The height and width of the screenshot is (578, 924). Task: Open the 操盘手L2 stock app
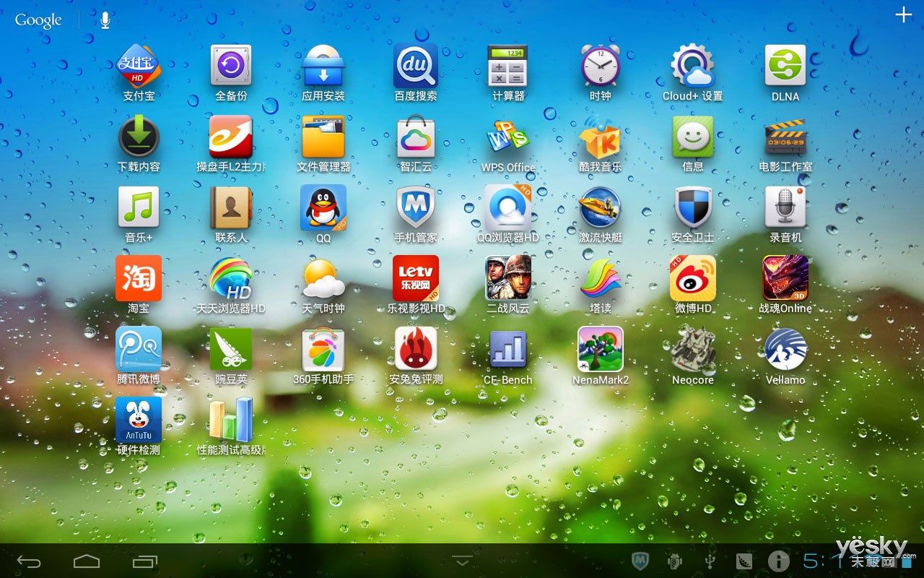231,137
